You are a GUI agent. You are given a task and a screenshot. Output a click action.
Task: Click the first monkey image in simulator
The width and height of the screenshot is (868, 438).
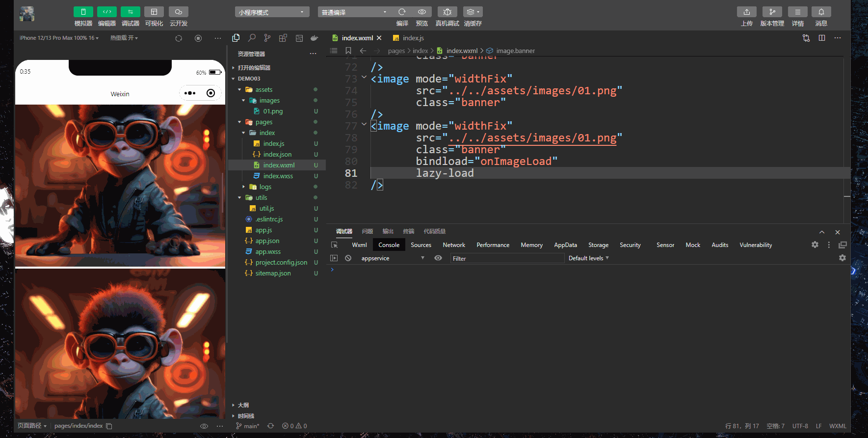tap(120, 185)
